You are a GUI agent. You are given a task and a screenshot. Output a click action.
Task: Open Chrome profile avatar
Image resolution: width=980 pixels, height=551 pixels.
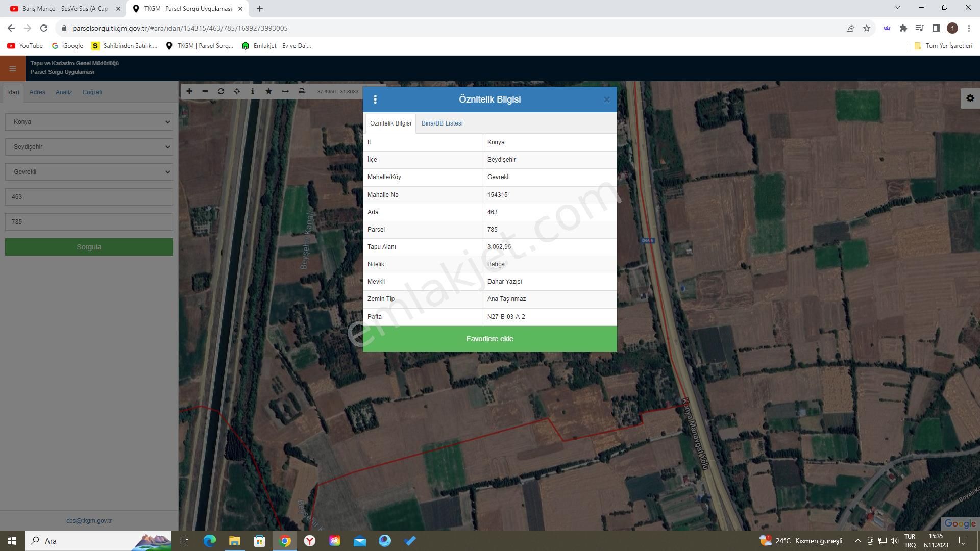(952, 28)
